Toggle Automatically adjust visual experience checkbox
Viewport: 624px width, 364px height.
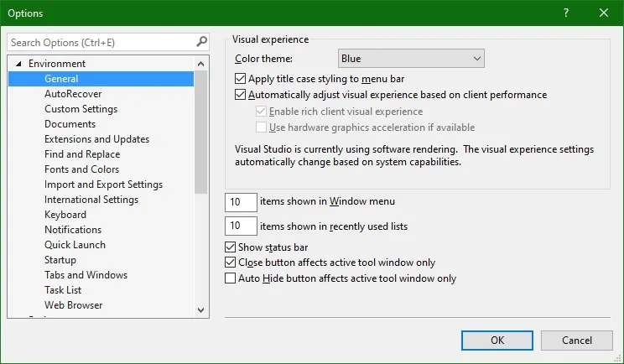point(240,95)
